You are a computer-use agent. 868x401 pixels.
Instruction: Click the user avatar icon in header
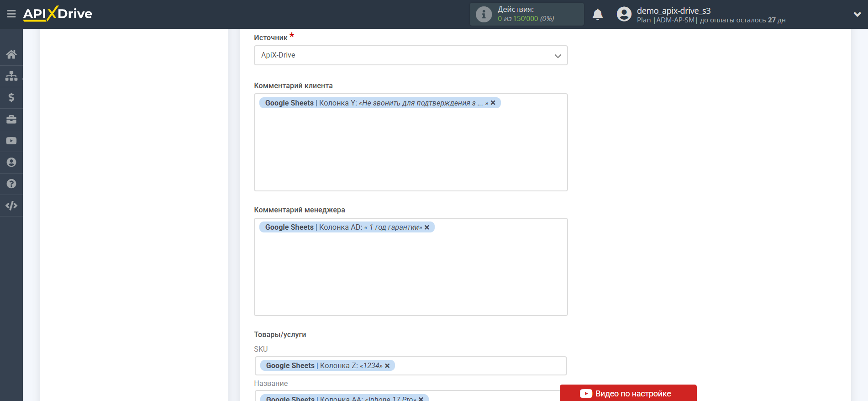(x=624, y=14)
